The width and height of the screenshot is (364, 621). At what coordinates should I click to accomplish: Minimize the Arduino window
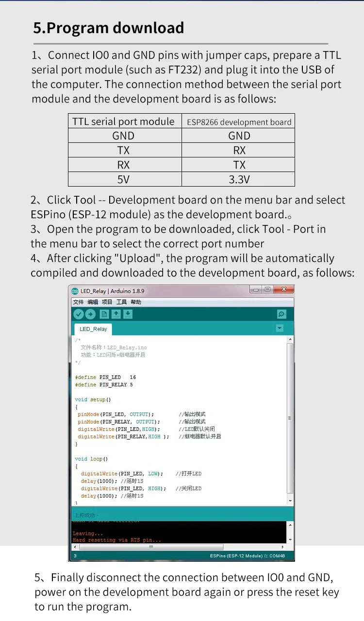tap(255, 290)
